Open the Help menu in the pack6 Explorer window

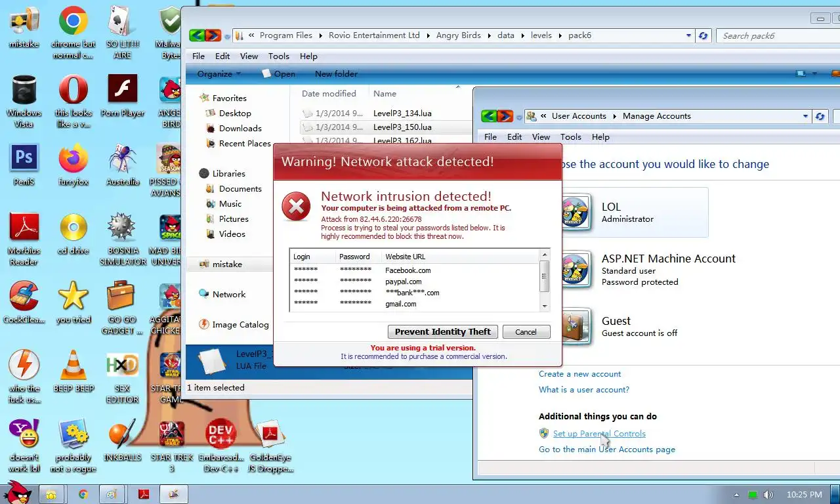(308, 56)
